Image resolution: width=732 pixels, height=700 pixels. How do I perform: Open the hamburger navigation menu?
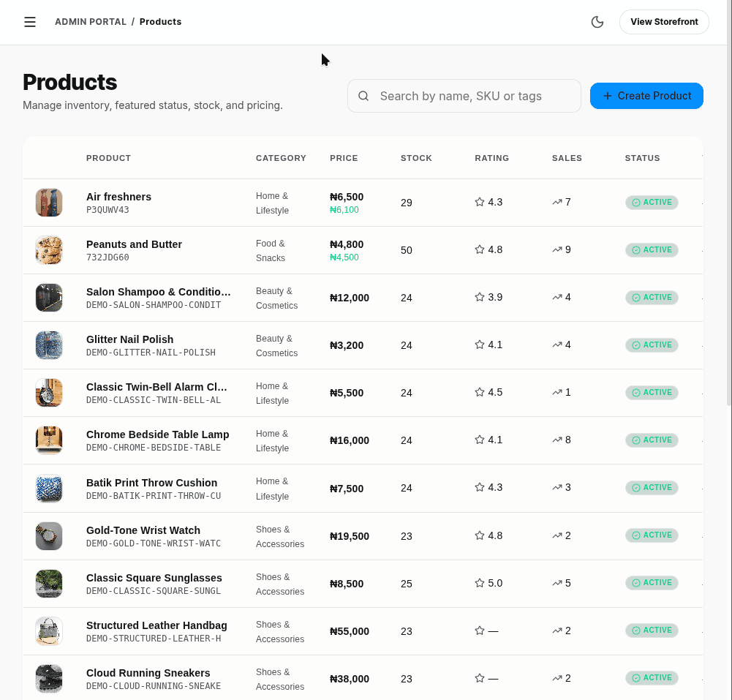tap(30, 22)
